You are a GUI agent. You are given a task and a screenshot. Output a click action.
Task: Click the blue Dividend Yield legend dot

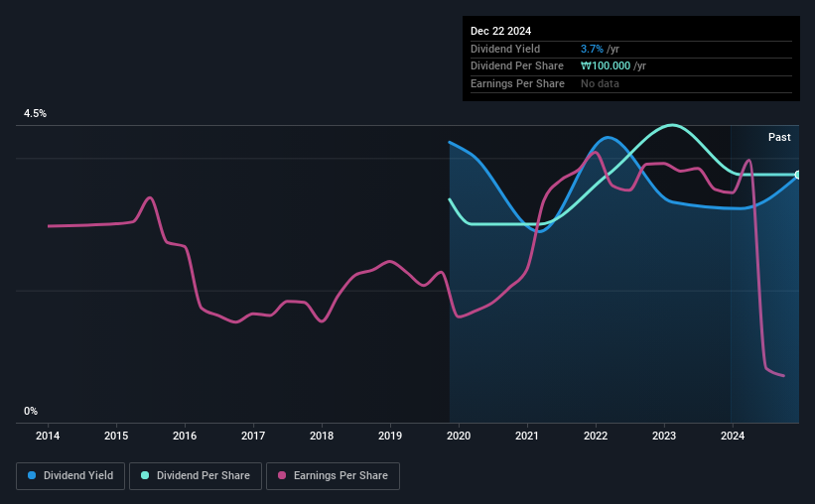[32, 475]
